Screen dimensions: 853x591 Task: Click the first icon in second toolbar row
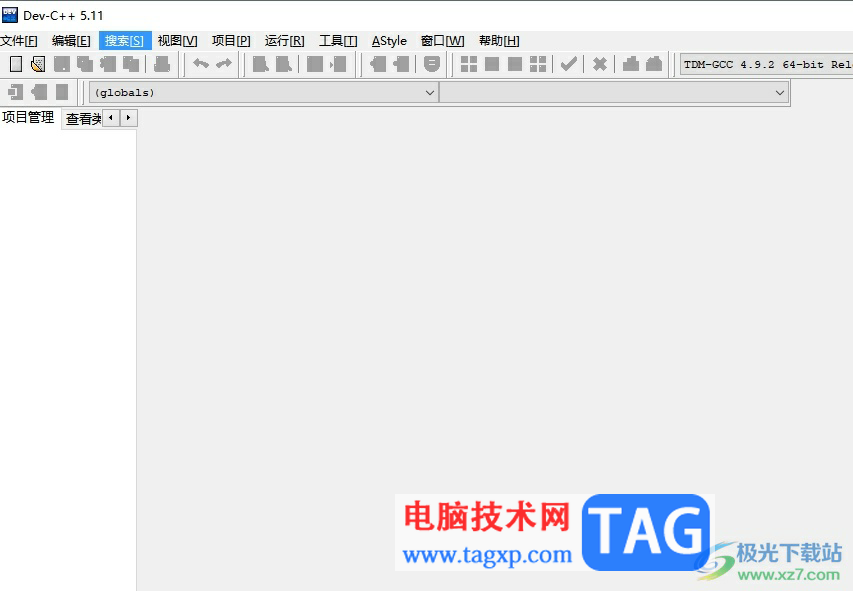pos(16,92)
